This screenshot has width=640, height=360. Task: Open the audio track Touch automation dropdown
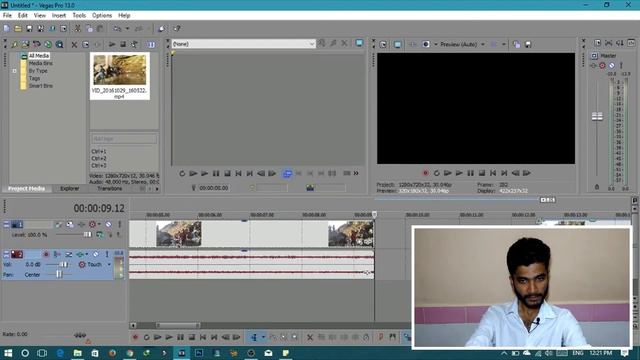tap(109, 264)
